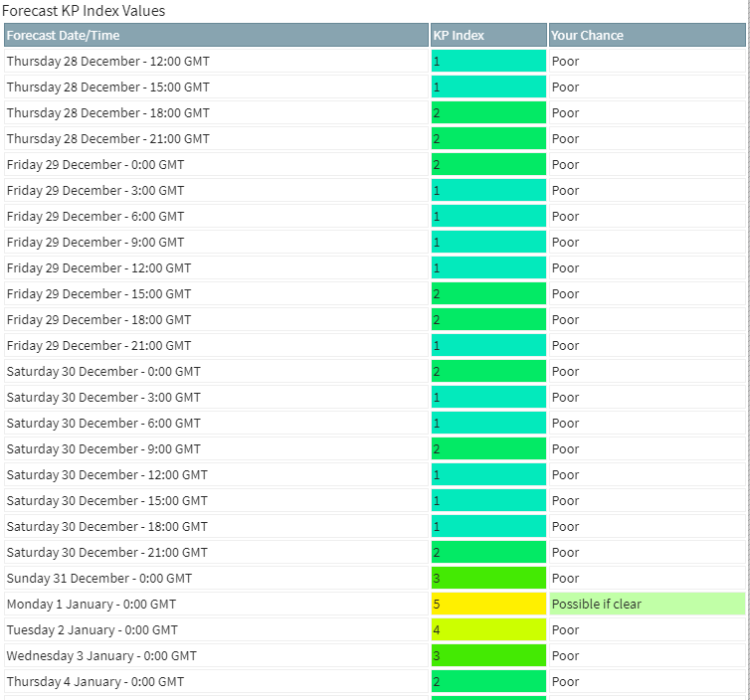Viewport: 750px width, 700px height.
Task: Click KP Index 1 cell for Friday 29 December 21:00
Action: point(488,345)
